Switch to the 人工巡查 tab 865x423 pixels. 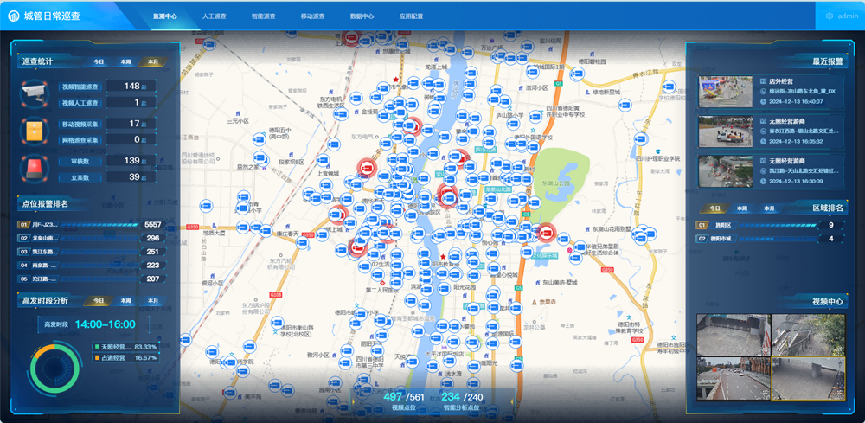(x=213, y=17)
